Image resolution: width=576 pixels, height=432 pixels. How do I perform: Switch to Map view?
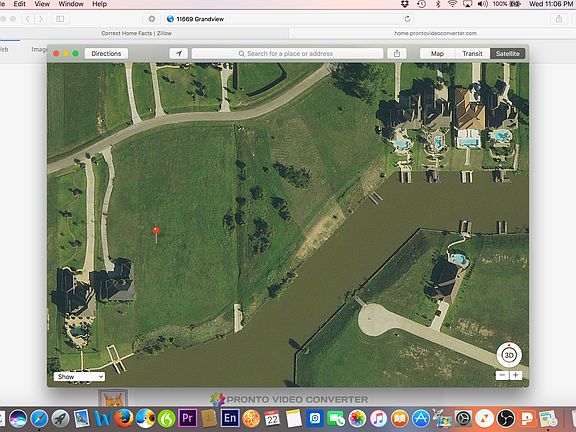click(437, 54)
